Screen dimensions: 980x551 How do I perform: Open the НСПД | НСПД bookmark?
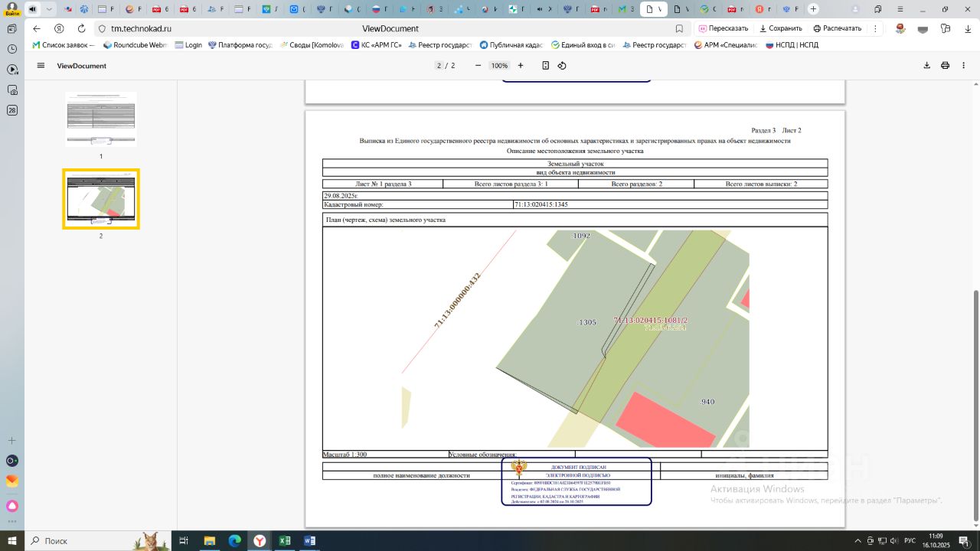791,45
